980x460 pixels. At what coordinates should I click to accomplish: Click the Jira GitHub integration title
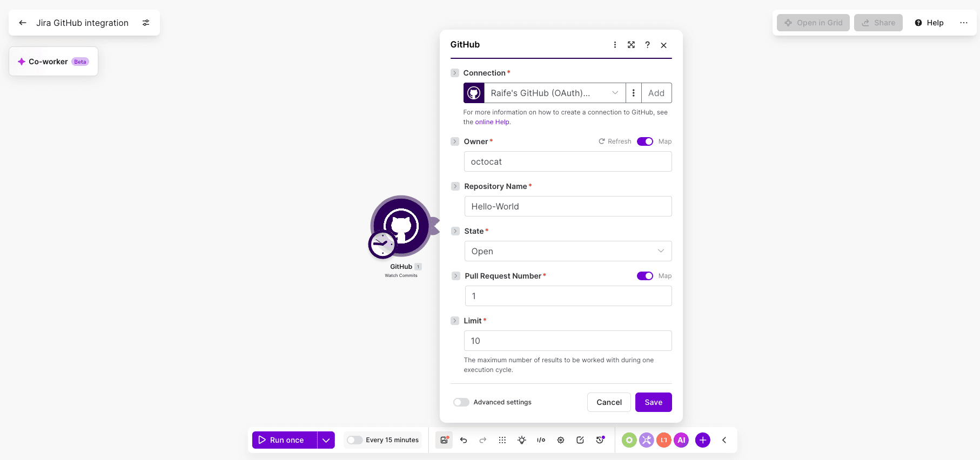point(83,23)
